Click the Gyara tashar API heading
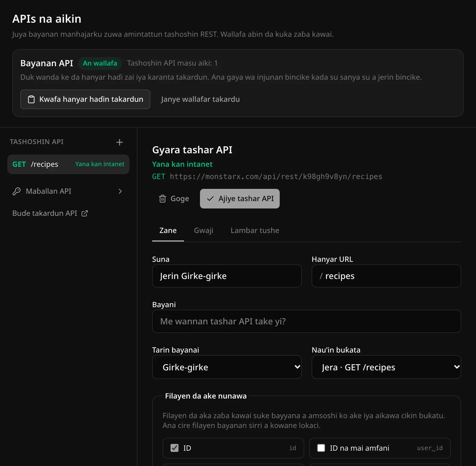 192,150
